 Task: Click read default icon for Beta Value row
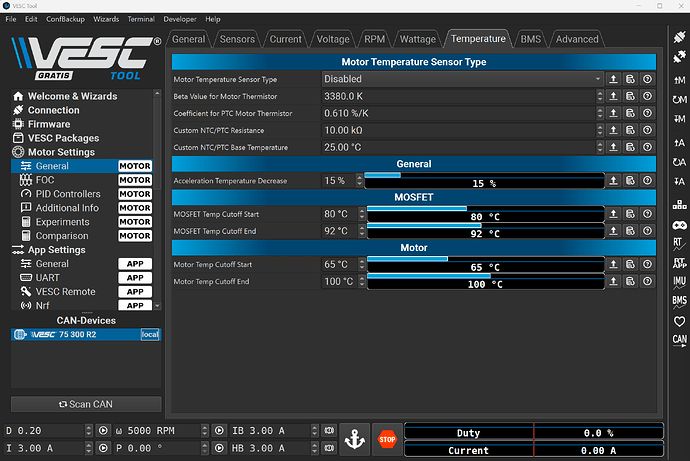[630, 96]
